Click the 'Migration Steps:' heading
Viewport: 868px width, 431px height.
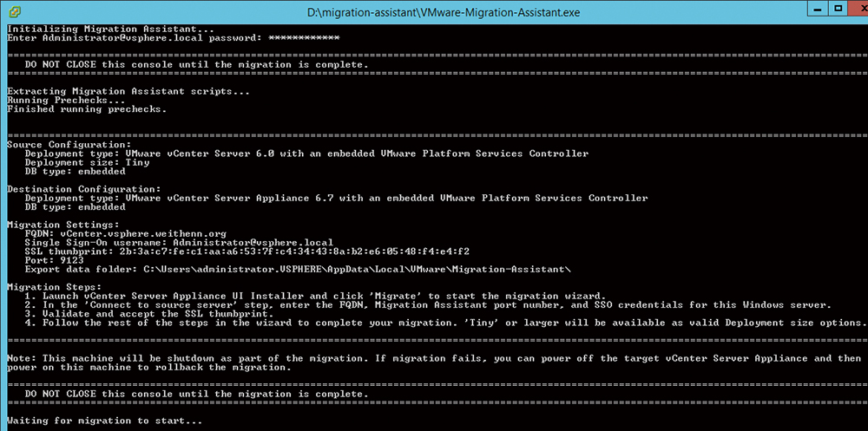[x=54, y=286]
